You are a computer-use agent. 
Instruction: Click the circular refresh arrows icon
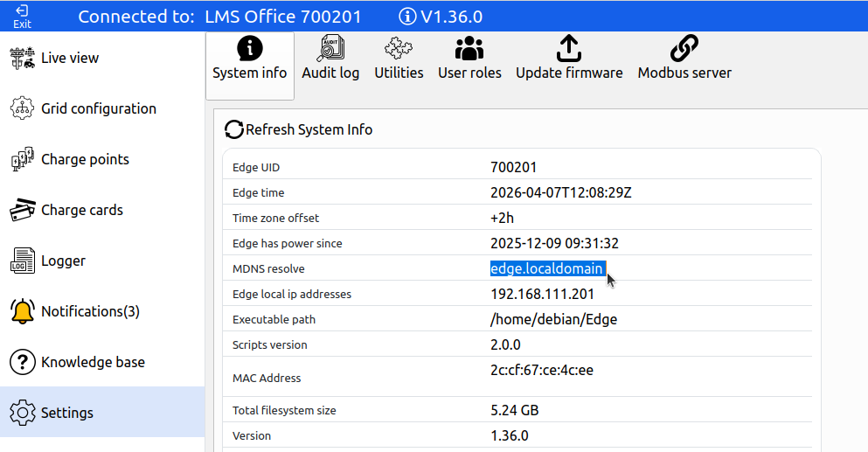coord(233,129)
